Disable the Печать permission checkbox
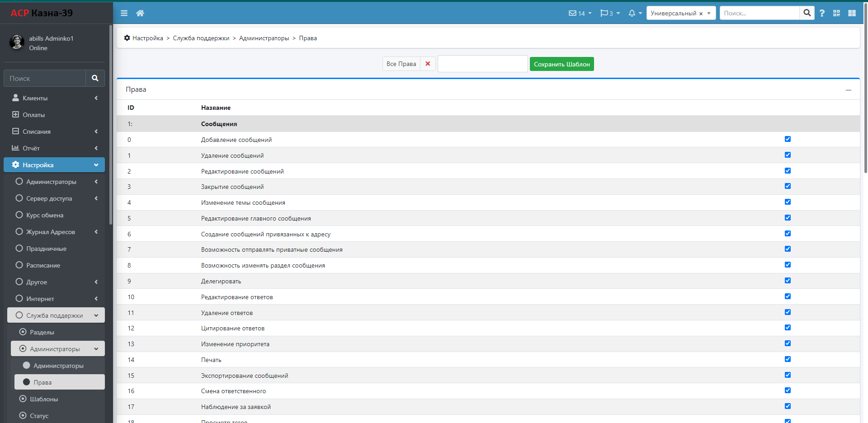Viewport: 868px width, 423px height. click(788, 359)
